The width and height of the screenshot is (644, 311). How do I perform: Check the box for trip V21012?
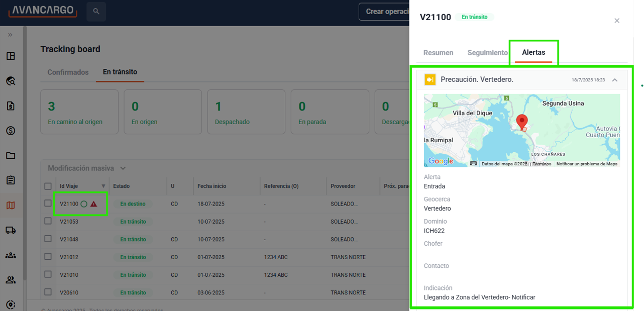[48, 256]
